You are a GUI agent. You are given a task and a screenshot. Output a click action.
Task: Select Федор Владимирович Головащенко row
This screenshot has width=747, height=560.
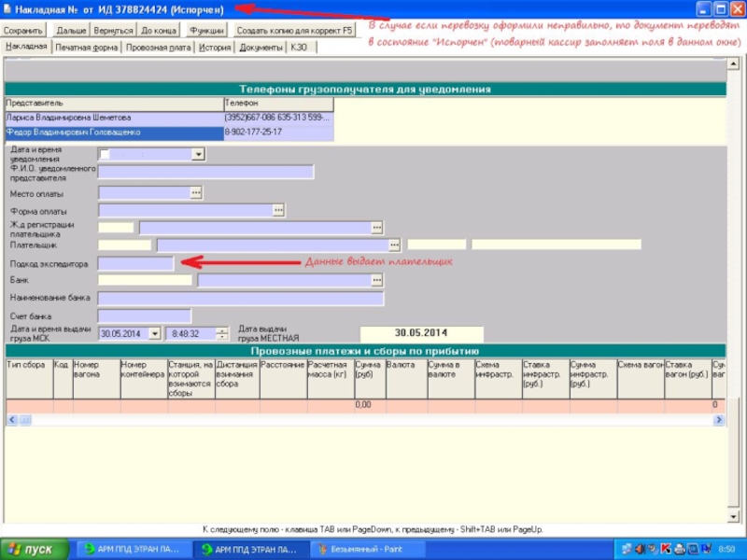(112, 133)
